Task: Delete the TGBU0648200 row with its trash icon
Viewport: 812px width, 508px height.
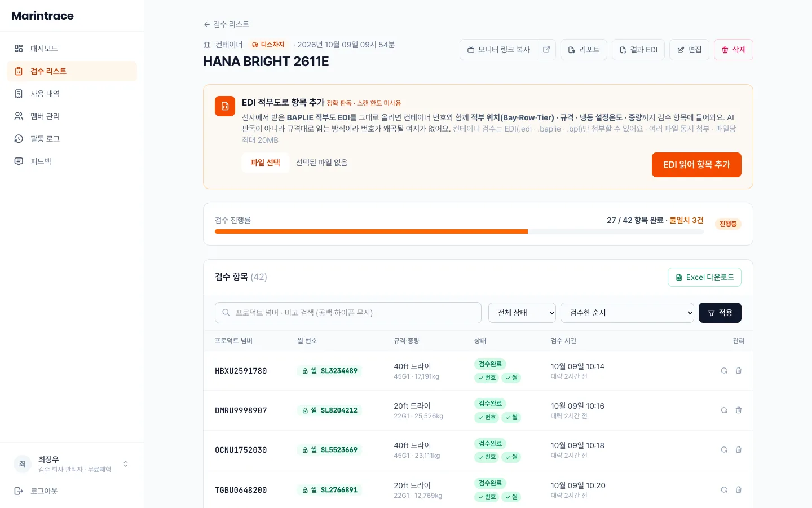Action: (x=739, y=490)
